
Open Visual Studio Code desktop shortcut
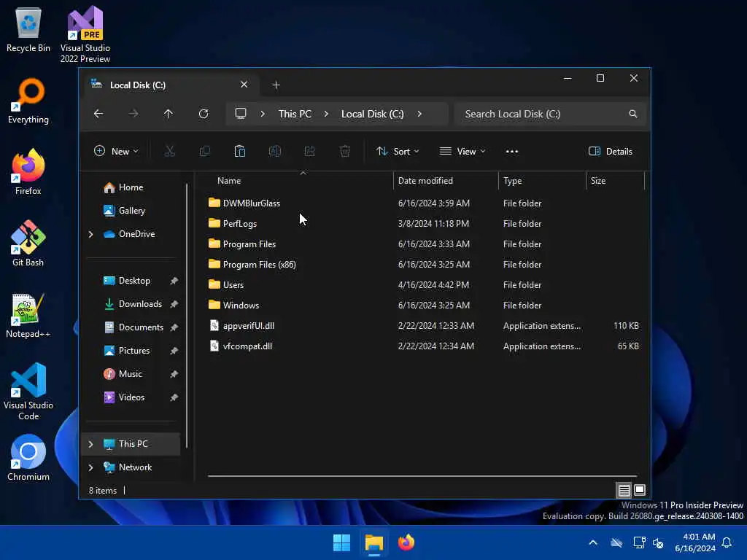(28, 392)
